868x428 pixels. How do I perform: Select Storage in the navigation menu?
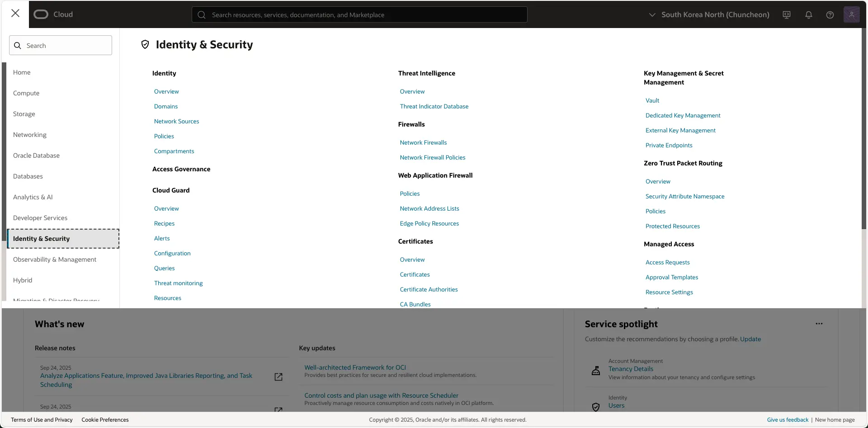pyautogui.click(x=24, y=114)
